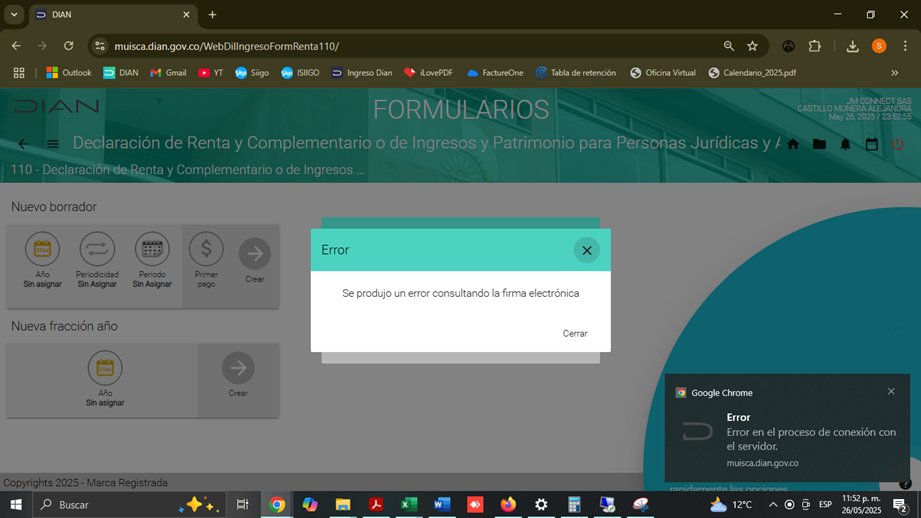Click the taskbar Buscar search box

(129, 504)
